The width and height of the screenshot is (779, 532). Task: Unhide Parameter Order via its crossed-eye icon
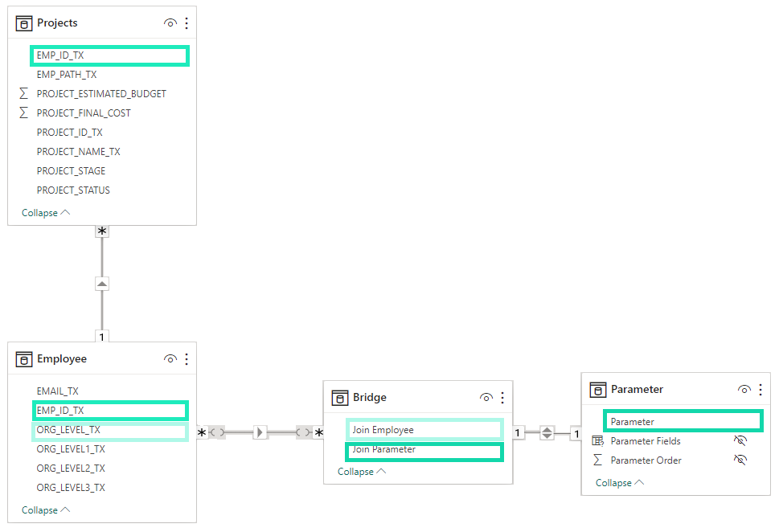740,460
